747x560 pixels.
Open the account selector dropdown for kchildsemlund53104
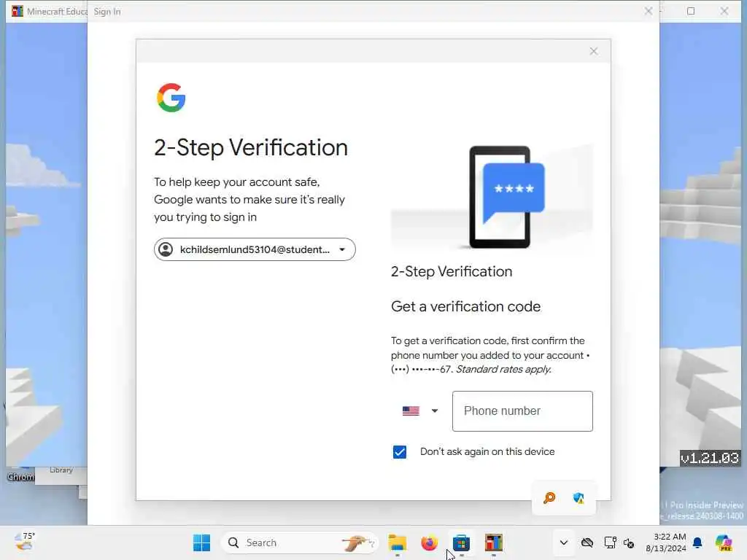[x=255, y=249]
